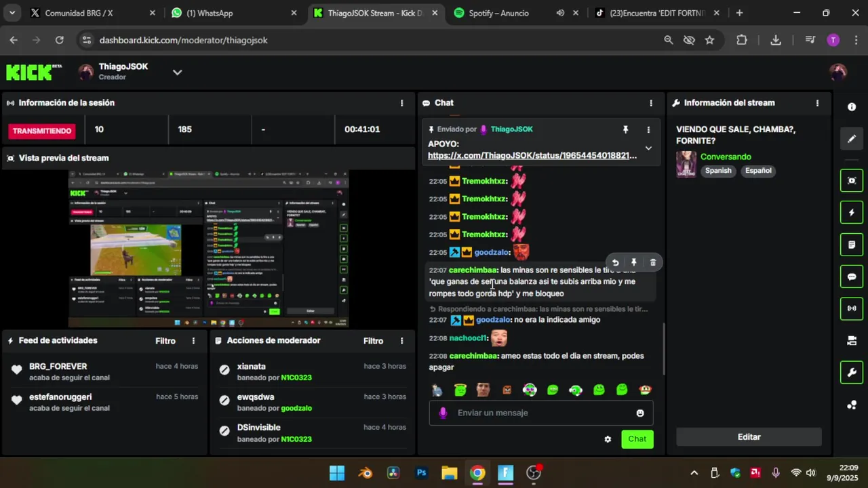Open Acciones de moderador three-dot menu

pyautogui.click(x=401, y=341)
